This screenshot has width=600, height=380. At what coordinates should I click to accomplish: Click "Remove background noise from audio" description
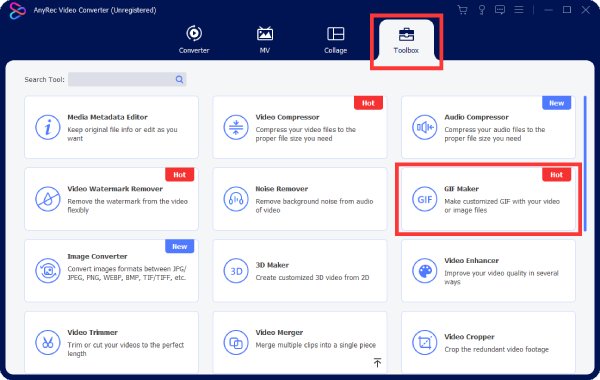314,205
